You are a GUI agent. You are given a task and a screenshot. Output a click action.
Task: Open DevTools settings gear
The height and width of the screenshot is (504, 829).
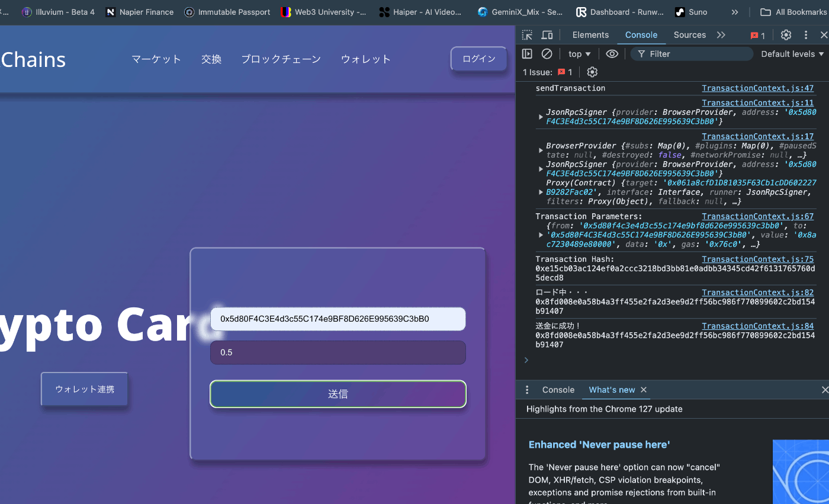pos(786,35)
